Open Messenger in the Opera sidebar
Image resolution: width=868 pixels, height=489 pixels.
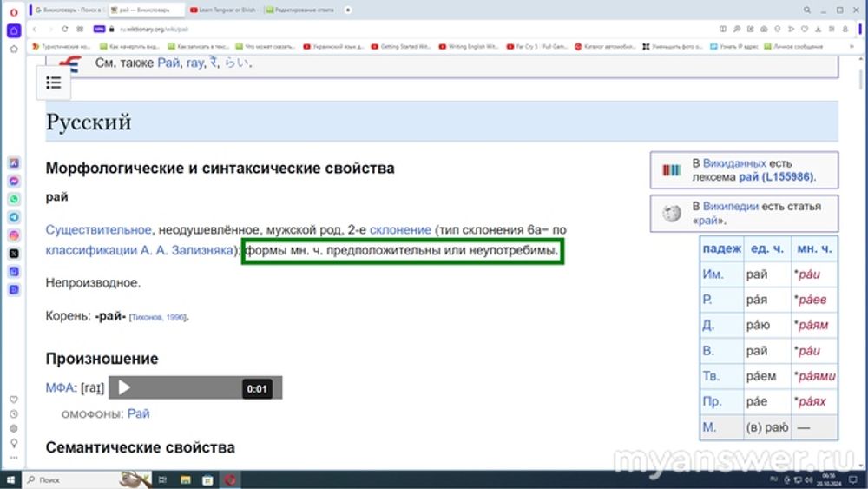(14, 182)
